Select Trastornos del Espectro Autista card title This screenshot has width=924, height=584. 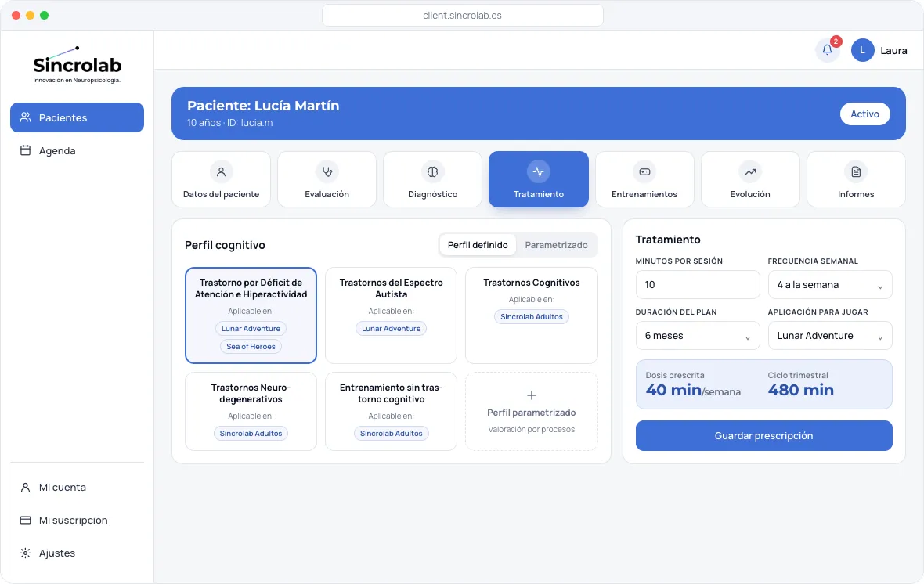point(392,288)
